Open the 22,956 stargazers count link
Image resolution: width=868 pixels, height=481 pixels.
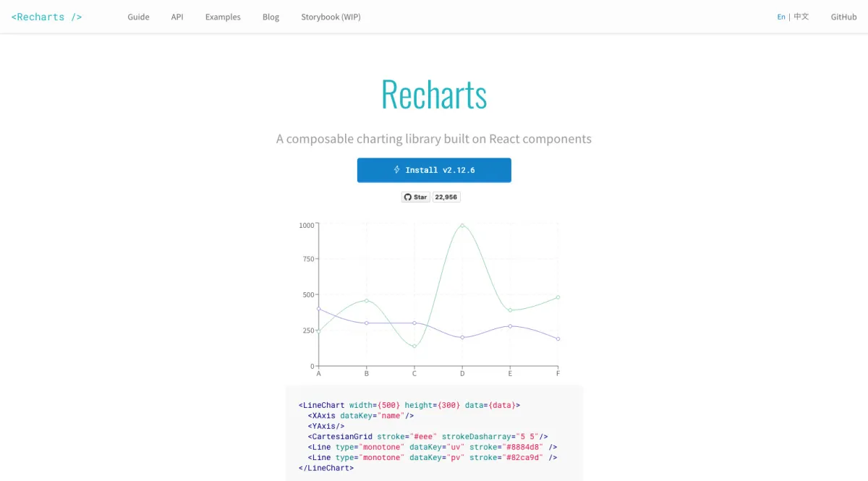tap(446, 197)
